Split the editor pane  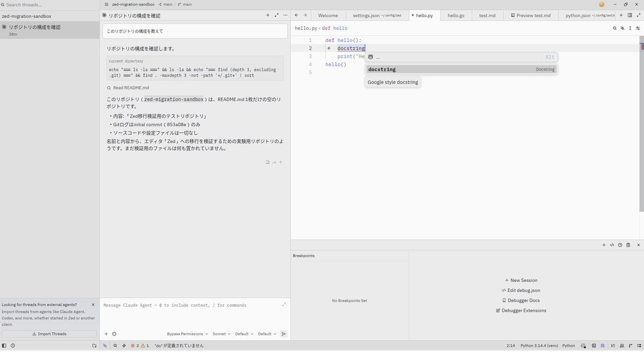(630, 15)
